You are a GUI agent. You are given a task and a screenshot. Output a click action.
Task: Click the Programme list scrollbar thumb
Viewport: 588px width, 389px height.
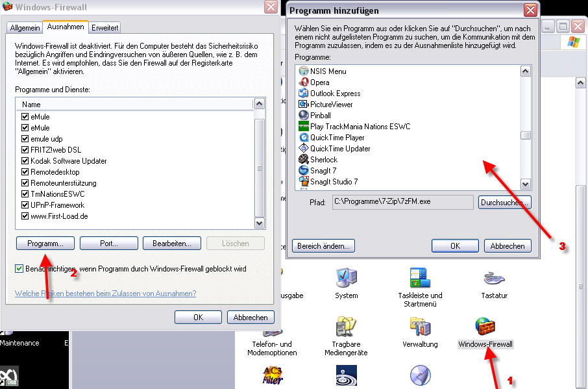[x=526, y=136]
